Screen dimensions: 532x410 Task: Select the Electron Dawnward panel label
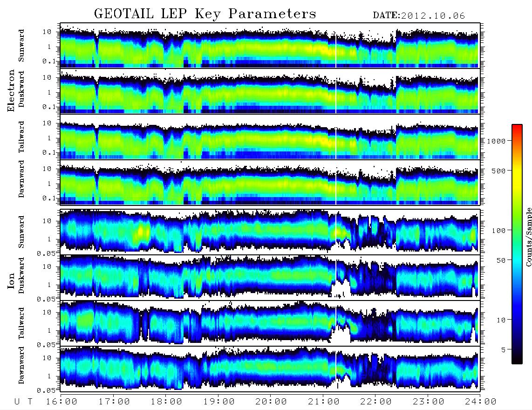pyautogui.click(x=21, y=179)
